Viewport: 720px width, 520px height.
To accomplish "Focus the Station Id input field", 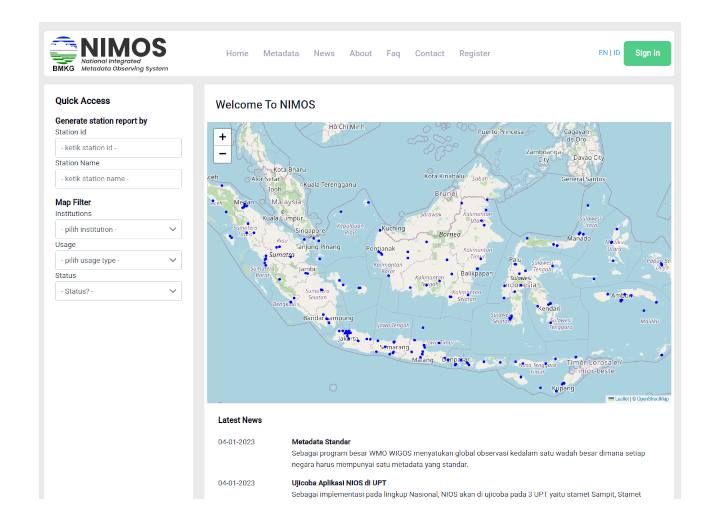I will [118, 148].
